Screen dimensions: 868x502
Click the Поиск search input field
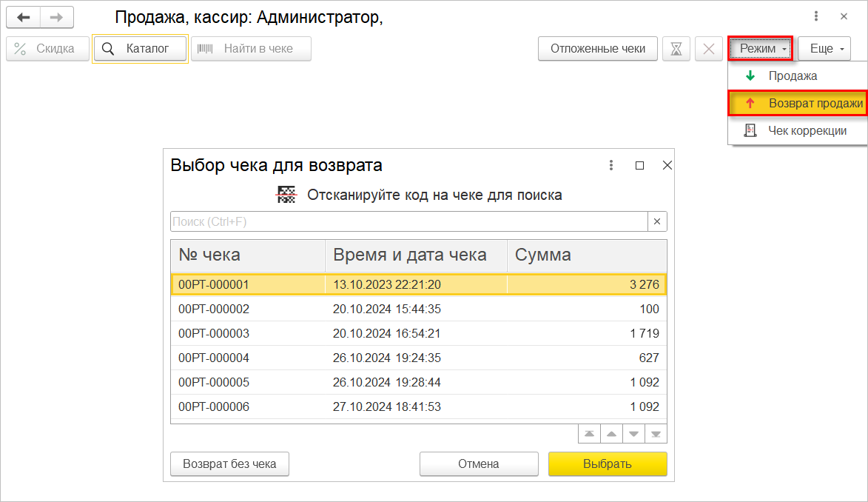(408, 221)
